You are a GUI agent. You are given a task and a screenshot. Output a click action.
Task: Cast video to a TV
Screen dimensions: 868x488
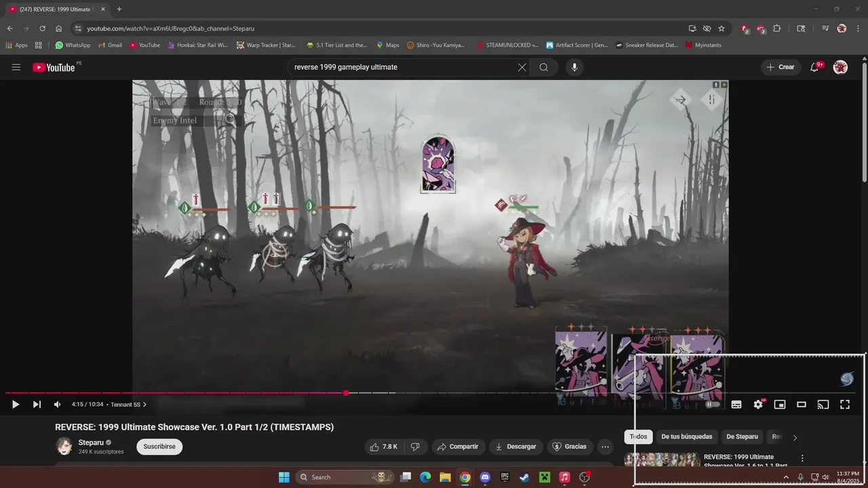823,405
